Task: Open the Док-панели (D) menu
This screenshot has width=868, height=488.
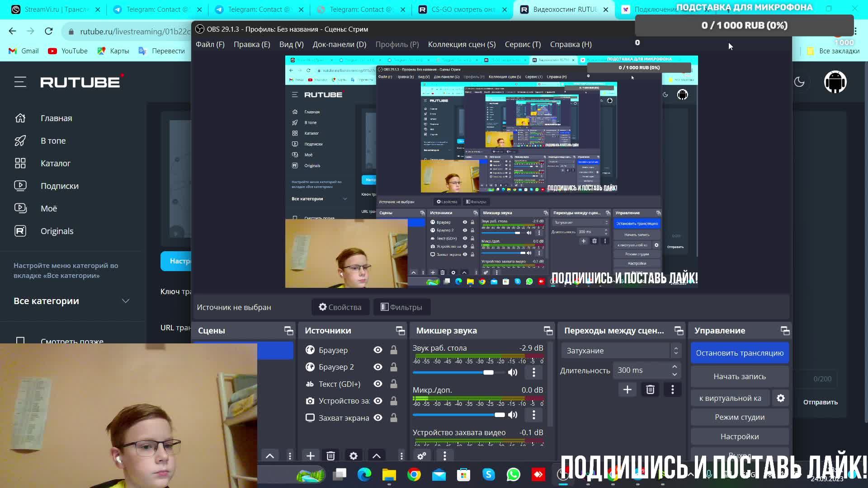Action: pos(339,44)
